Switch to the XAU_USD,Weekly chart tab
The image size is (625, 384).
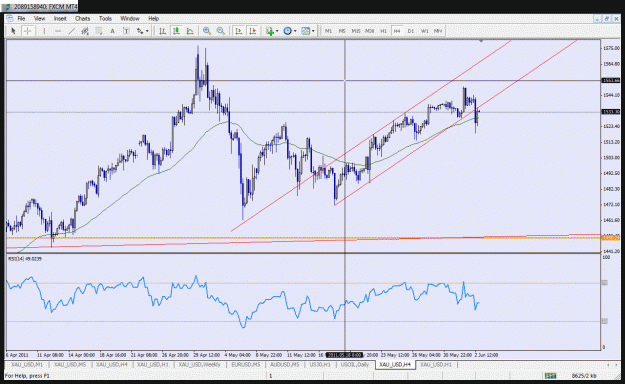click(199, 364)
